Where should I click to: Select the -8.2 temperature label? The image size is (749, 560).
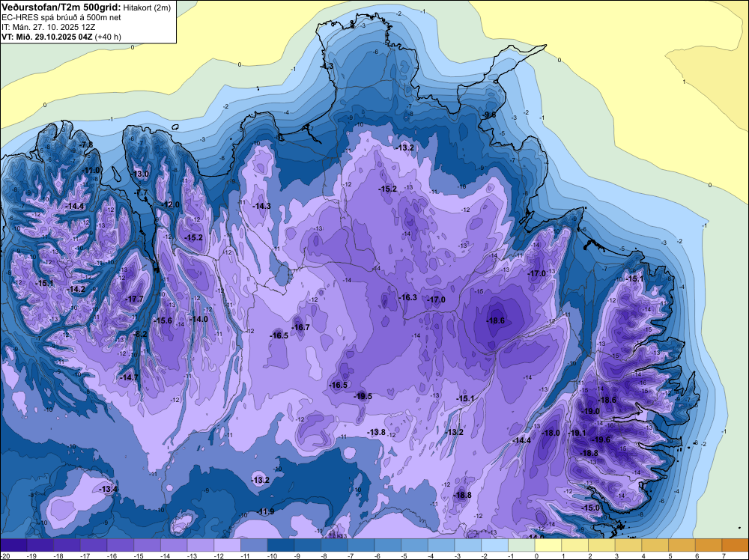coord(140,334)
